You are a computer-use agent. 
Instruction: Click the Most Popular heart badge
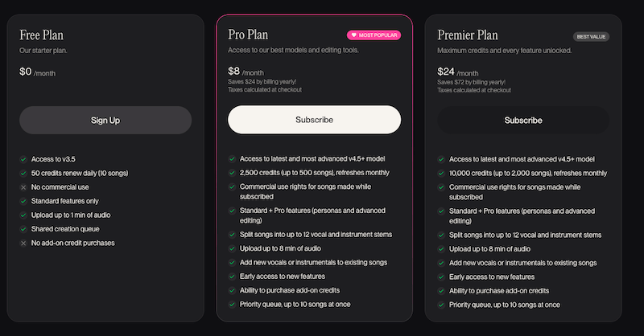(374, 35)
